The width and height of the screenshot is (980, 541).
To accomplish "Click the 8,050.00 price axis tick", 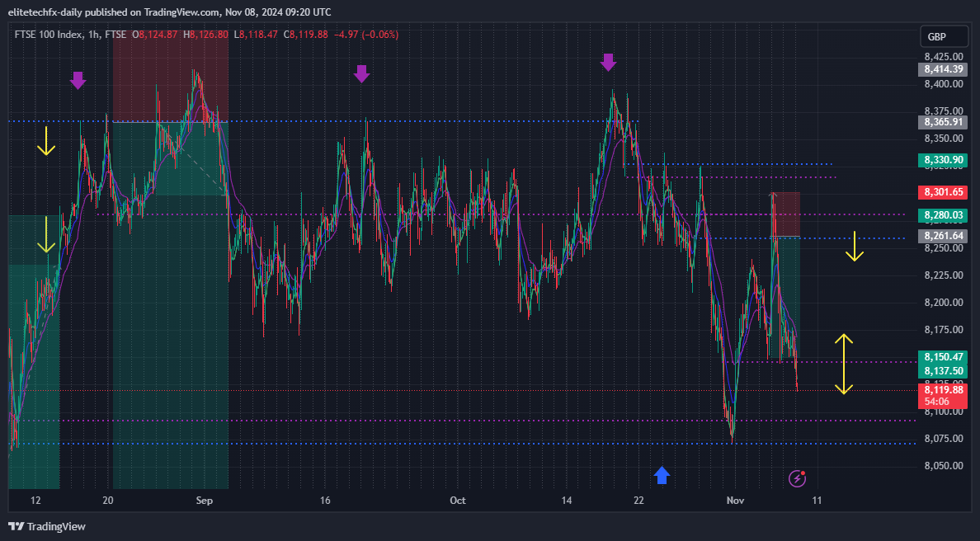I will tap(944, 466).
